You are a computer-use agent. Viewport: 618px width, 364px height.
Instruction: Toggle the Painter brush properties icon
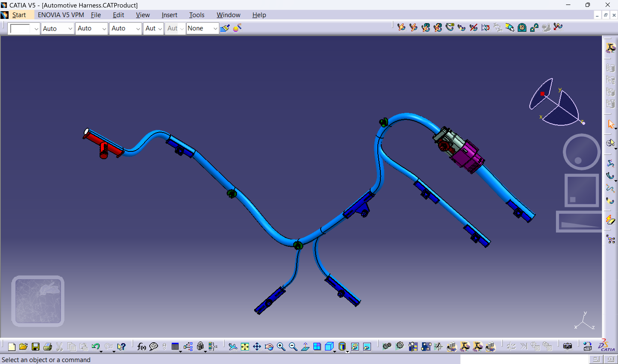point(225,28)
